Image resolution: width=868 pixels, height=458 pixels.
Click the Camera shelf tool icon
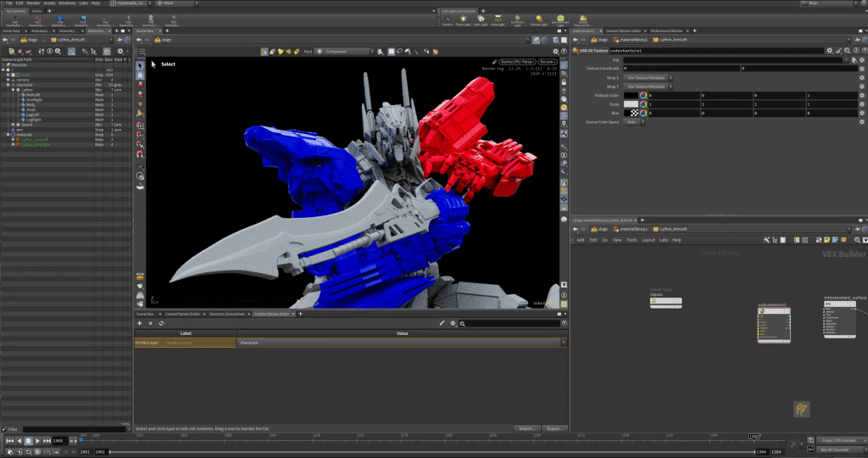coord(447,20)
